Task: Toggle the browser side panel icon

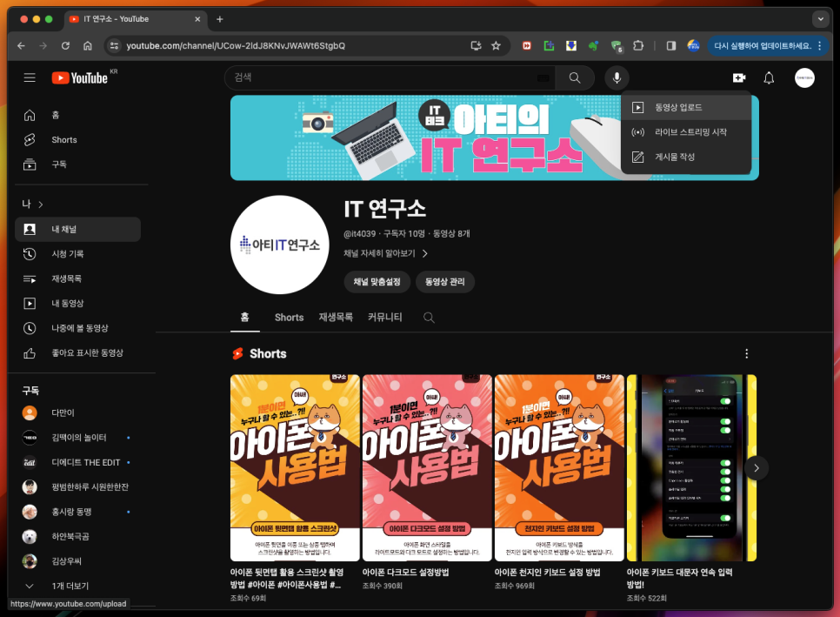Action: click(x=670, y=45)
